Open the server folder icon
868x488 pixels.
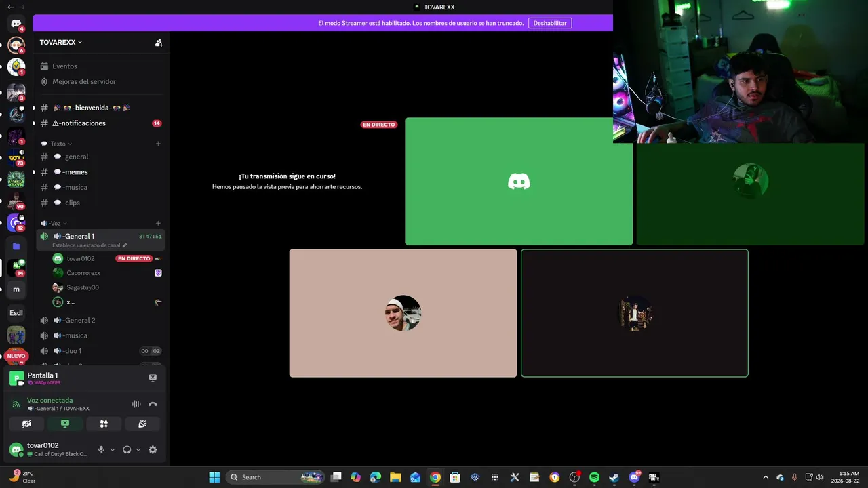coord(16,246)
